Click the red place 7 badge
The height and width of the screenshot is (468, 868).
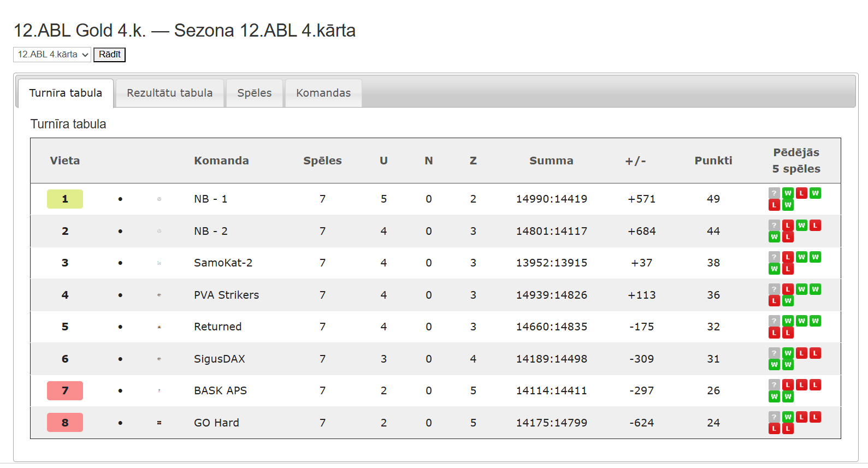point(65,390)
